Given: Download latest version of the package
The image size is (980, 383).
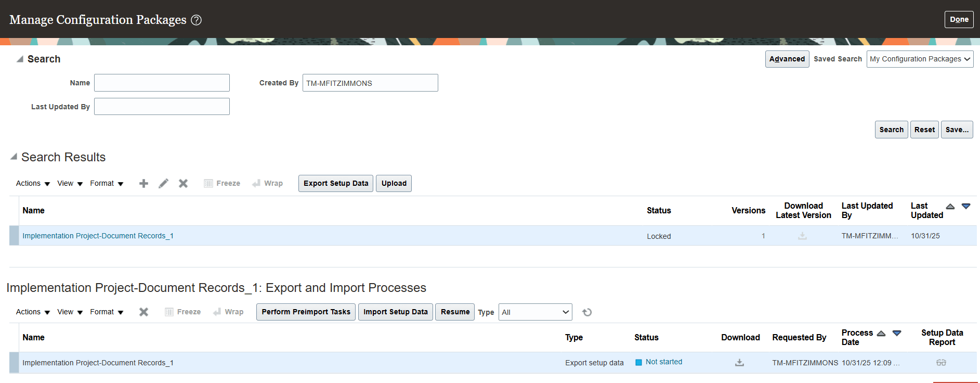Looking at the screenshot, I should coord(802,236).
